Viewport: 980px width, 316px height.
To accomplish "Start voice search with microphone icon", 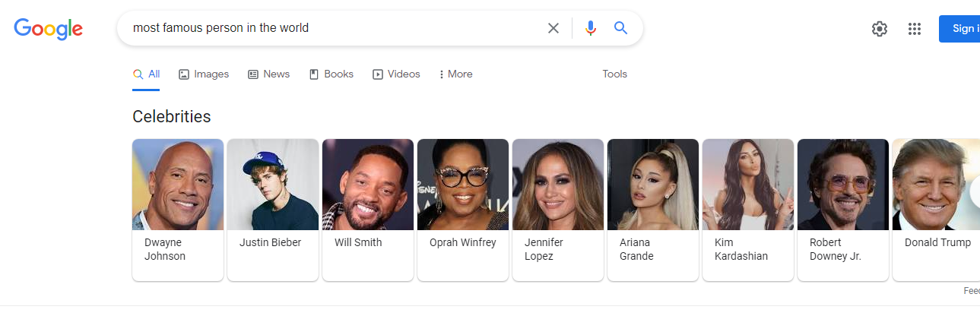I will [591, 28].
